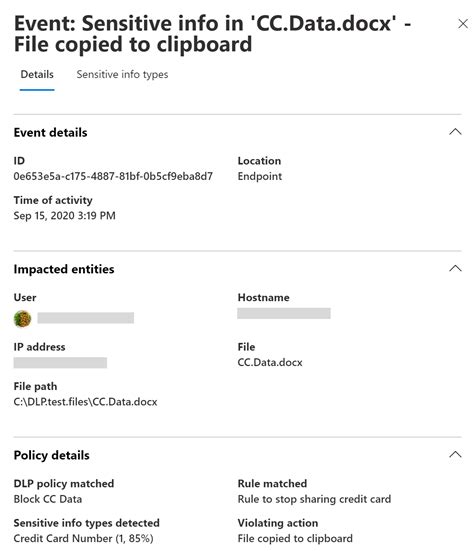
Task: Click the Block CC Data policy name
Action: (48, 499)
